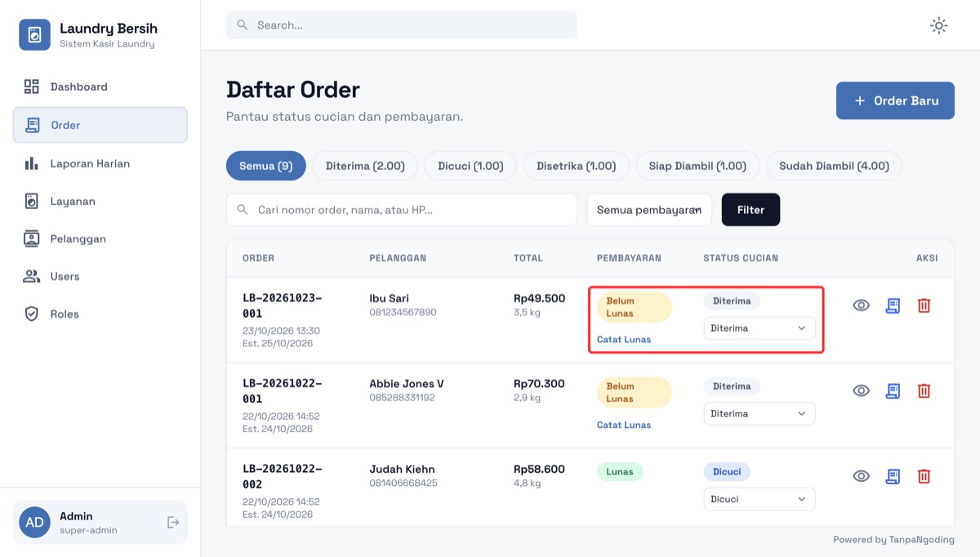Show Sudah Diambil (4.00) orders

coord(834,166)
